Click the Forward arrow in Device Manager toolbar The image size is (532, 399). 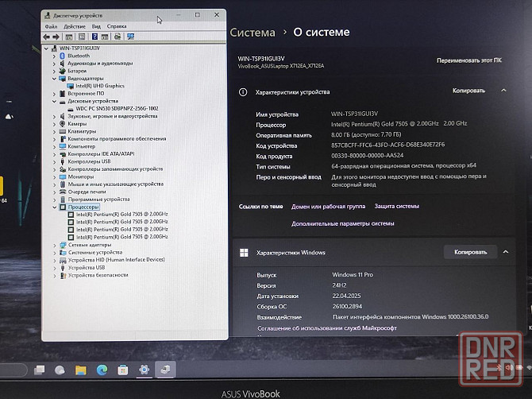(56, 37)
